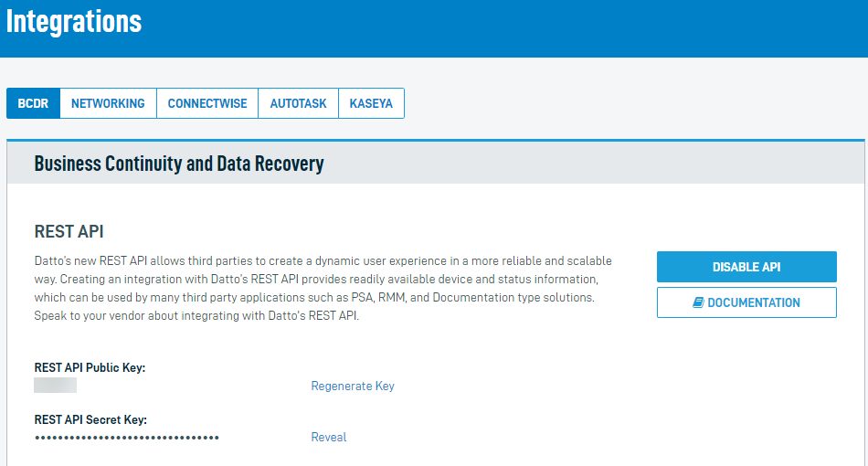Go to the Autotask tab
The width and height of the screenshot is (868, 466).
click(x=299, y=103)
